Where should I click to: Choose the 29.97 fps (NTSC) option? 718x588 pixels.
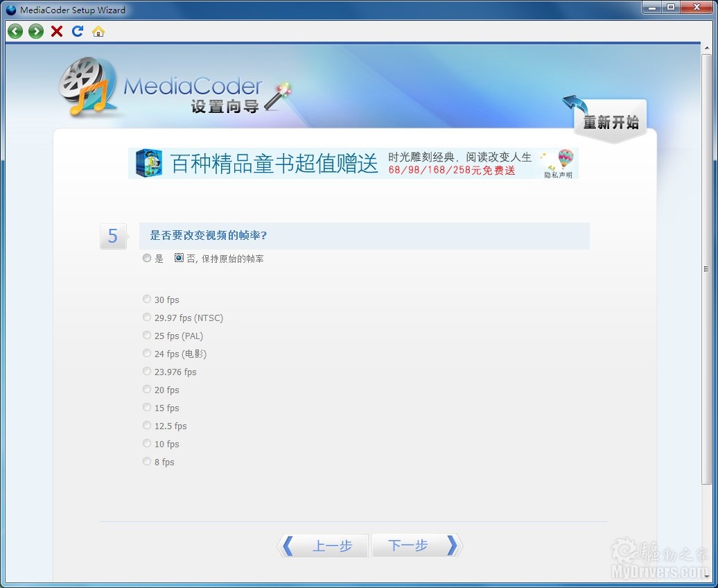click(x=146, y=317)
